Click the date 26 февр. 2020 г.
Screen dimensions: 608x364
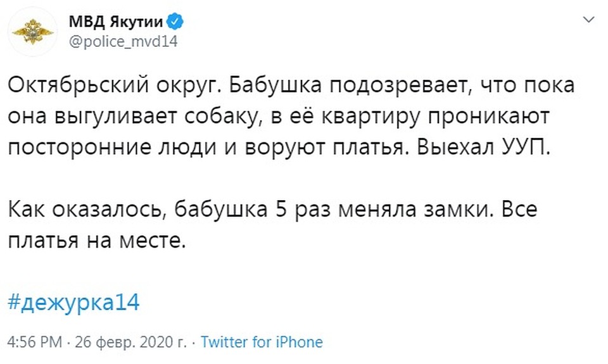click(130, 342)
